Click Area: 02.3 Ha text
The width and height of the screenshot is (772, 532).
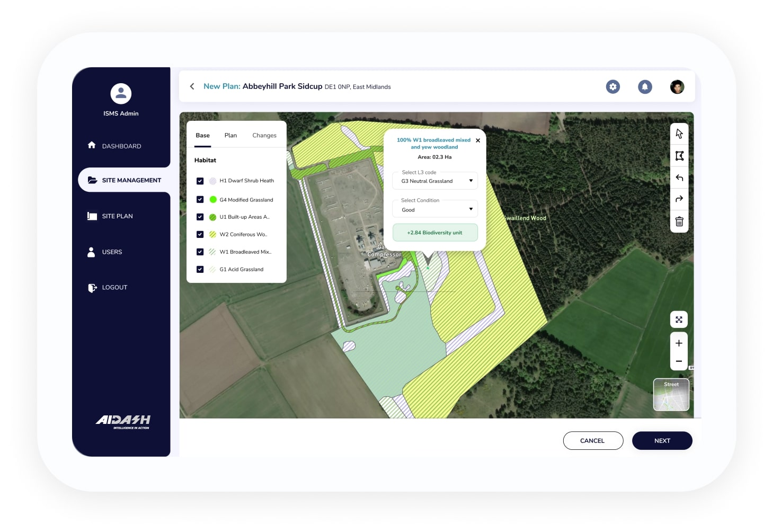(434, 157)
